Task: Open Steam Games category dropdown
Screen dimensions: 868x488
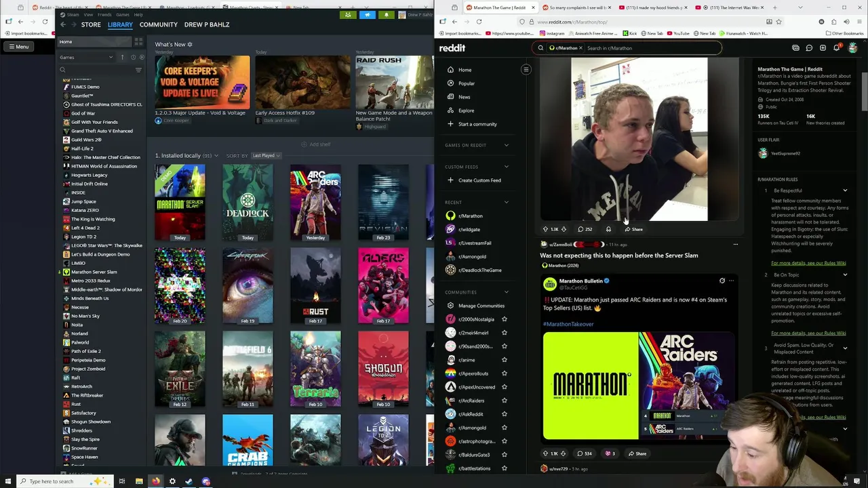Action: pos(86,57)
